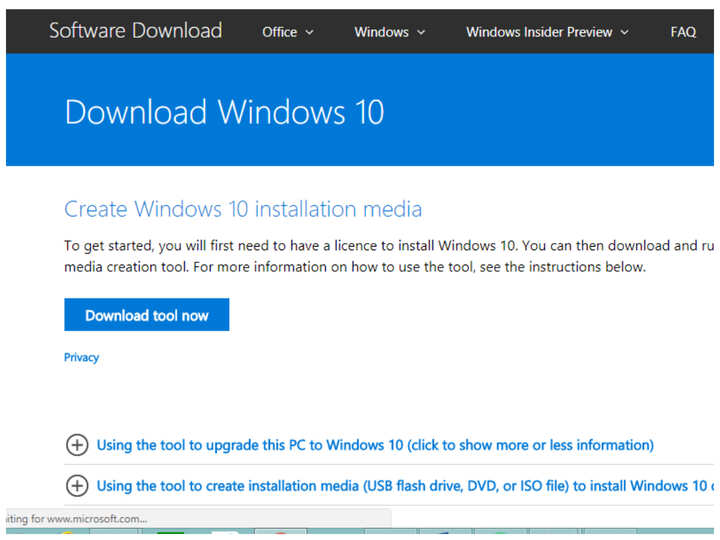This screenshot has height=540, width=720.
Task: Click the 'Download Windows 10' banner heading
Action: click(x=224, y=111)
